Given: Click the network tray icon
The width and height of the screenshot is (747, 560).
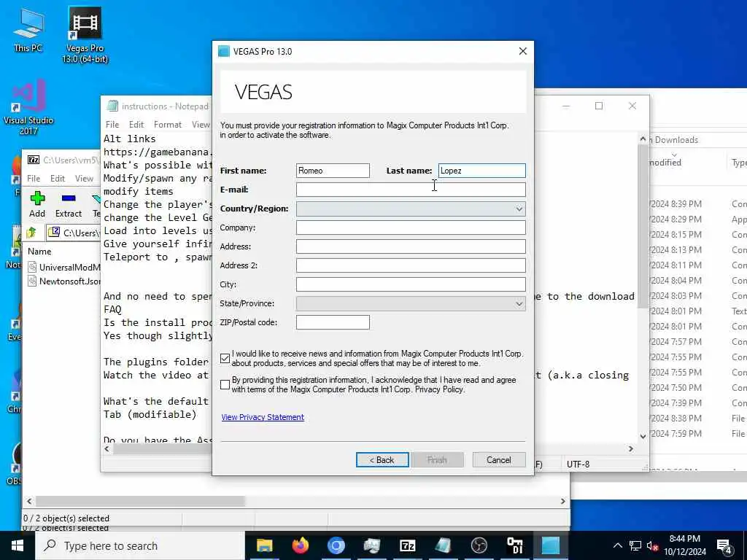Looking at the screenshot, I should pyautogui.click(x=635, y=545).
